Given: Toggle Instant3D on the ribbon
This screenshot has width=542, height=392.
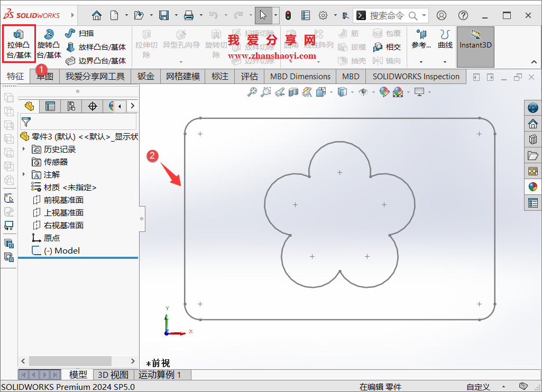Looking at the screenshot, I should 474,45.
